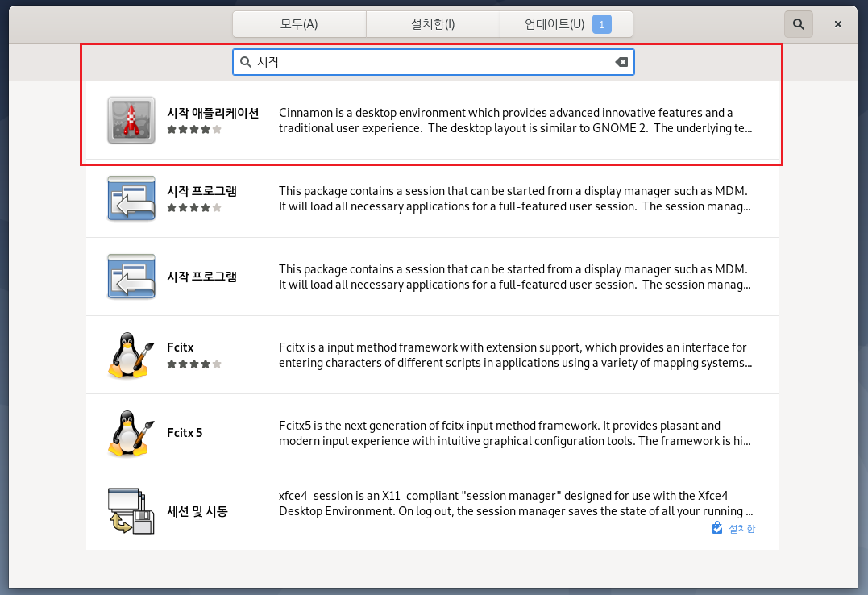Click the 세션 및 시동 session icon
Viewport: 868px width, 595px height.
click(x=131, y=511)
